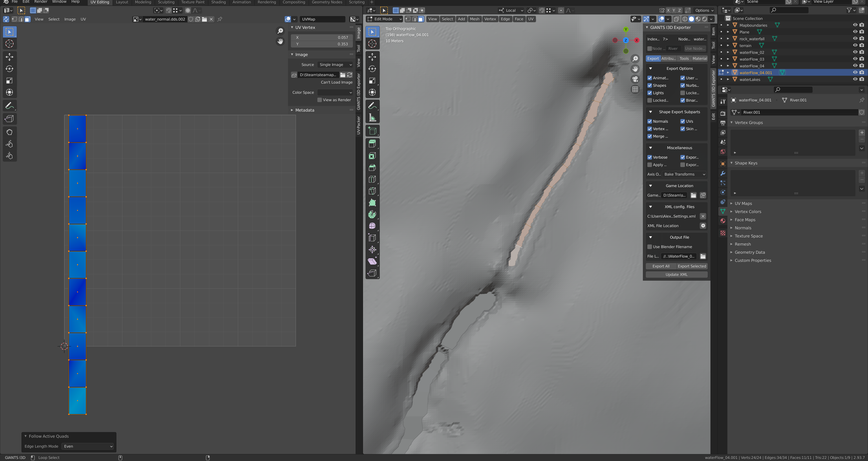Select the Spin tool in 3D viewport toolbar
Image resolution: width=868 pixels, height=461 pixels.
tap(372, 214)
